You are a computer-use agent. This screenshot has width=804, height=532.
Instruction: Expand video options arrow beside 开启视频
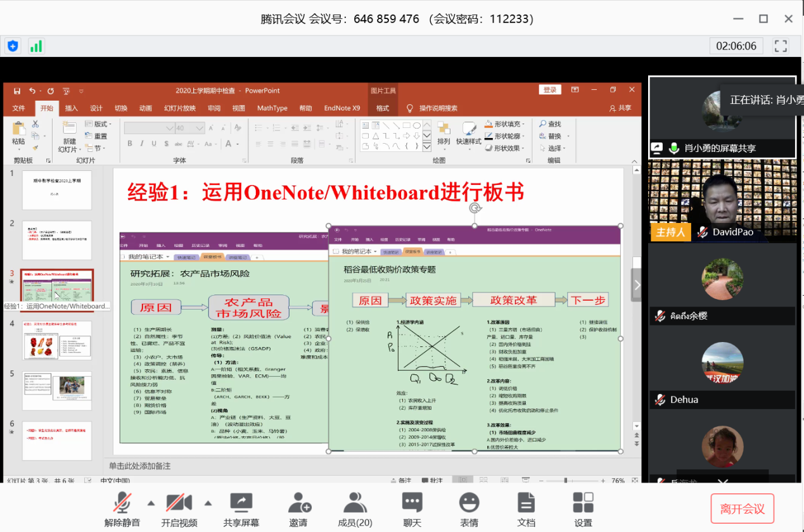(208, 503)
